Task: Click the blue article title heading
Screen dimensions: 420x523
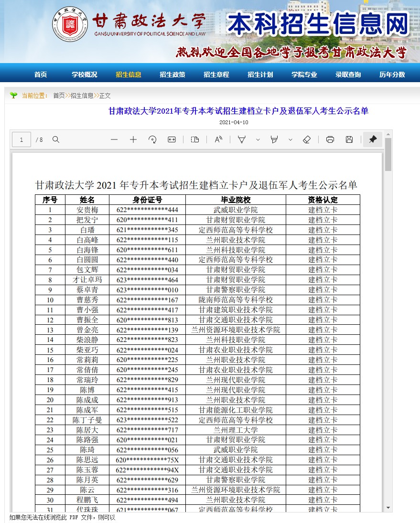Action: [238, 111]
